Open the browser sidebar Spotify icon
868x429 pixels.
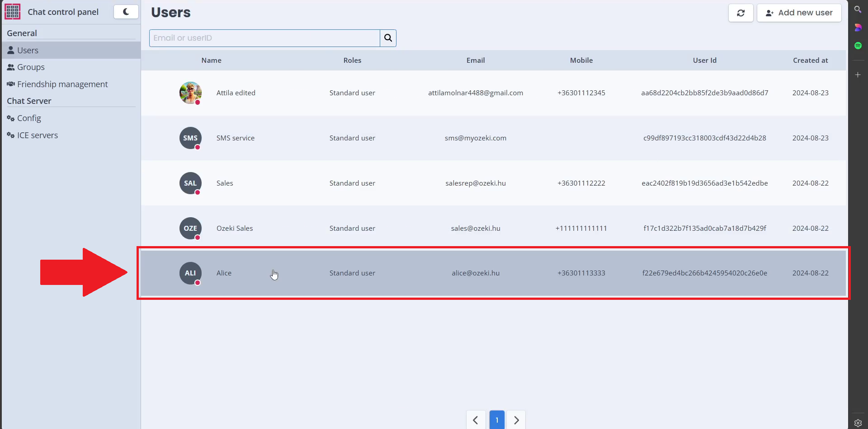pyautogui.click(x=858, y=46)
